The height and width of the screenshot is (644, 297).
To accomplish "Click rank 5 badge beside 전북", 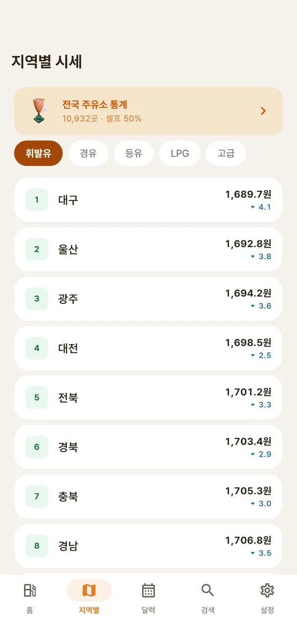I will tap(37, 397).
